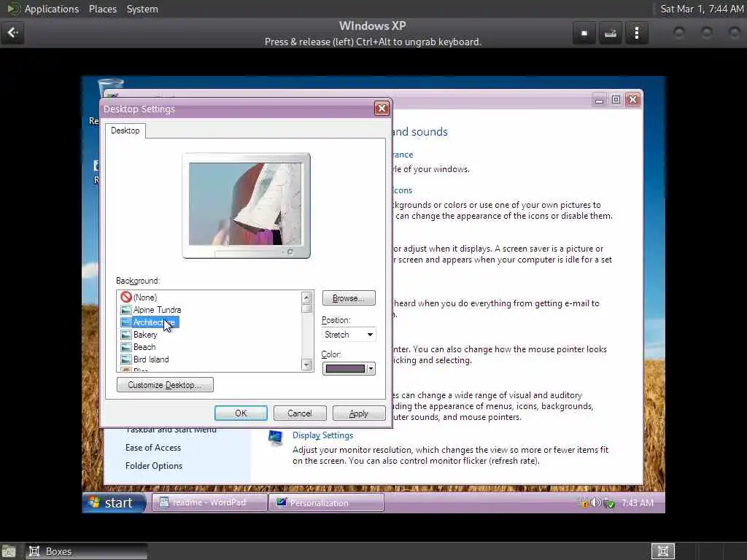The height and width of the screenshot is (560, 747).
Task: Open Ease of Access in sidebar
Action: point(153,448)
